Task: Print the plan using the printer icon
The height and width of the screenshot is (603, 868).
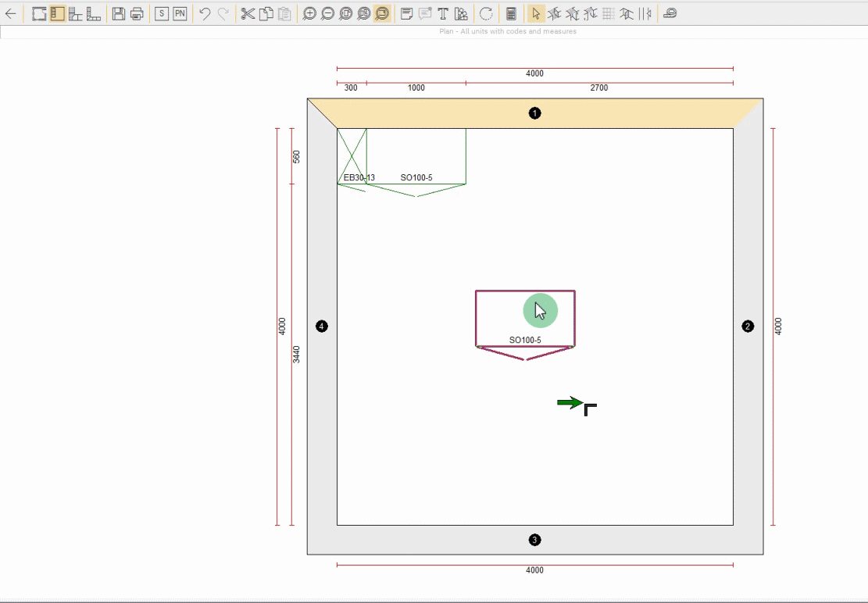Action: coord(137,13)
